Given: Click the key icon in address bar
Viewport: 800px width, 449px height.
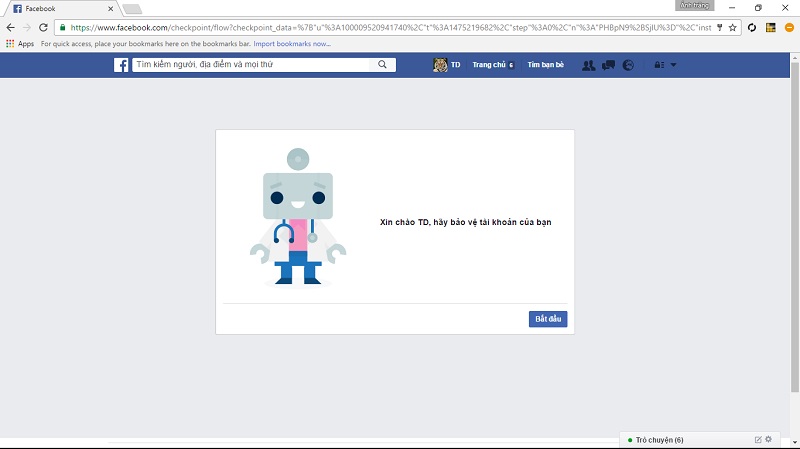Looking at the screenshot, I should 719,28.
